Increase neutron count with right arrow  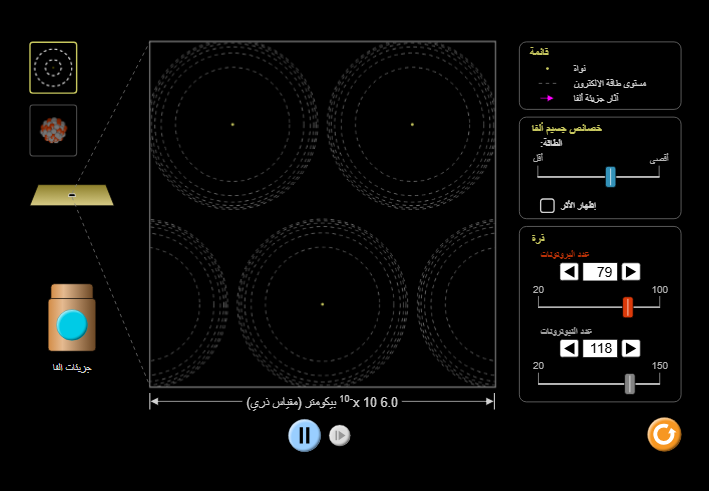[631, 348]
